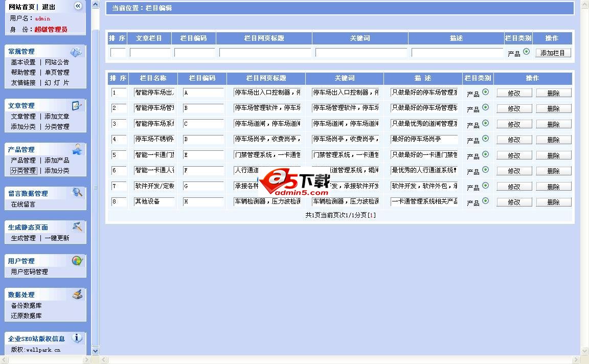Open 文章管理 link under article section

(24, 117)
